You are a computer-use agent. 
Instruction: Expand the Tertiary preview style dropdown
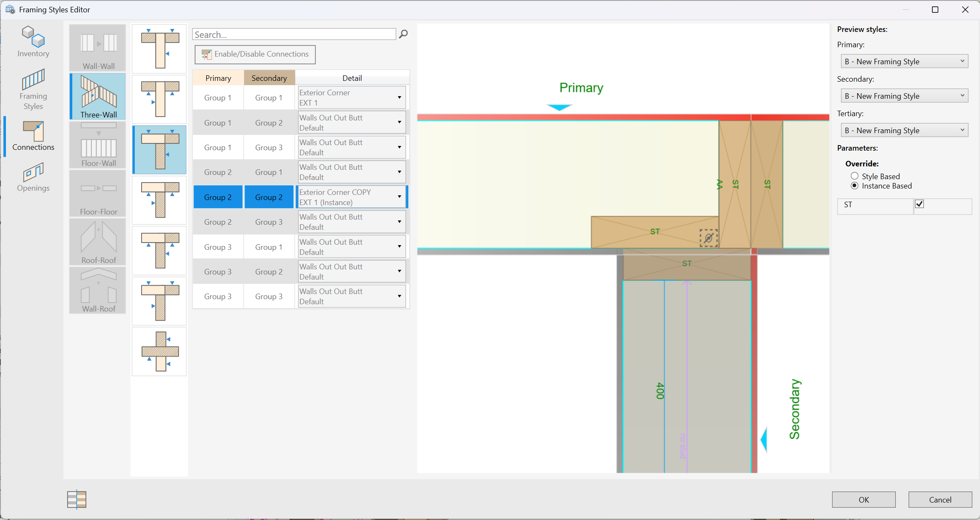point(904,130)
